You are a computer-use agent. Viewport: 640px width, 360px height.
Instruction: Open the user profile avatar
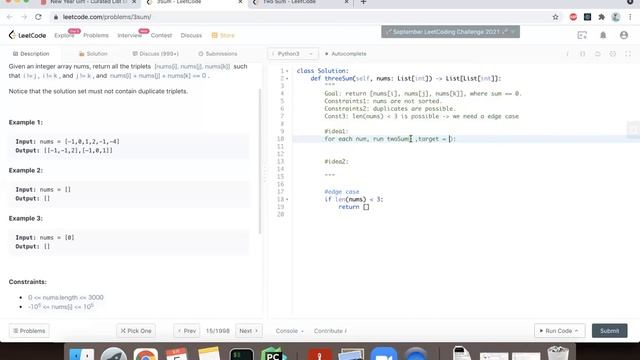coord(624,36)
